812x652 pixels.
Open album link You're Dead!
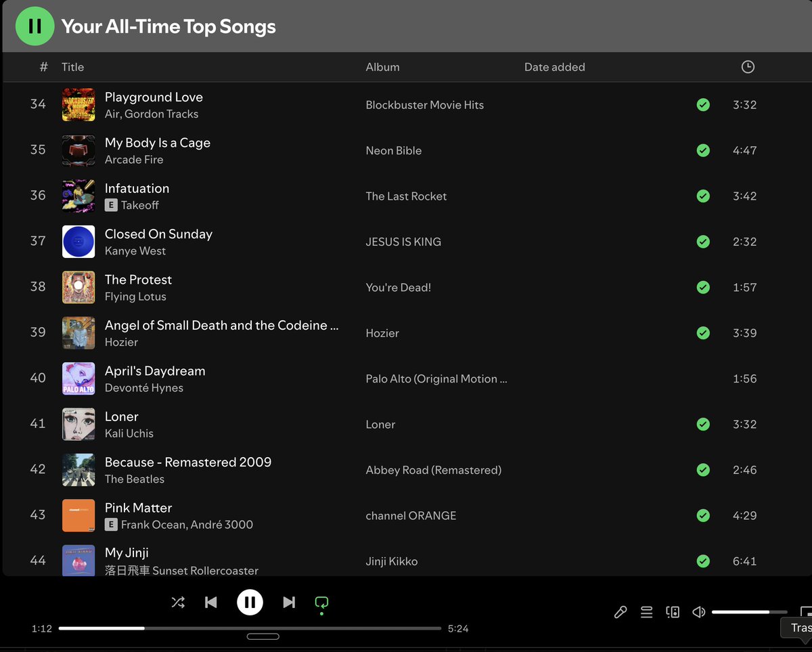pos(399,287)
